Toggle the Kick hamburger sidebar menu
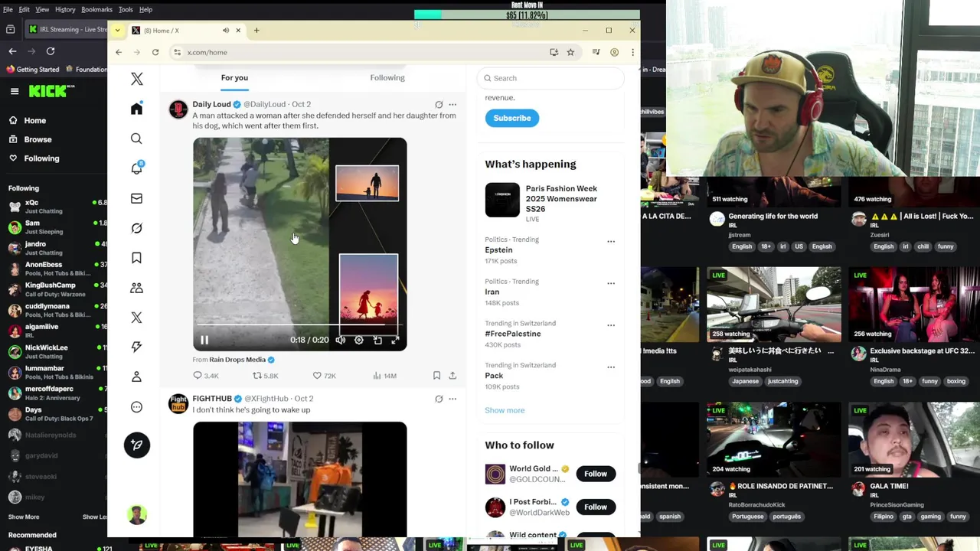Image resolution: width=980 pixels, height=551 pixels. click(15, 91)
